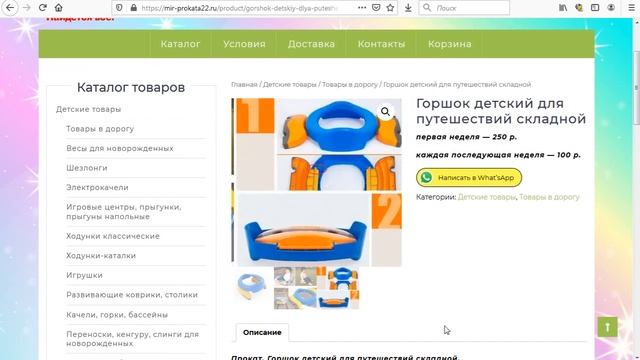
Task: Click the product title Горшок детский для путешествий
Action: tap(501, 111)
